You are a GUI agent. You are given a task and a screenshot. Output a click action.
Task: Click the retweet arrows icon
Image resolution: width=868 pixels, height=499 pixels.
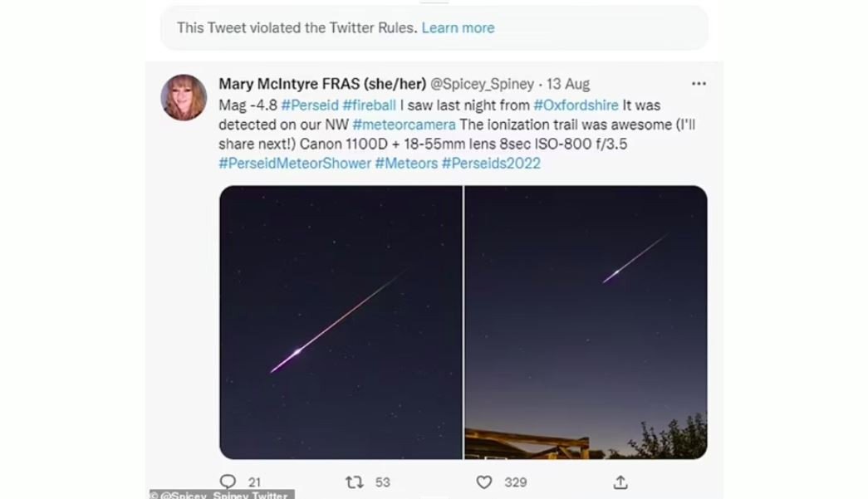[355, 482]
